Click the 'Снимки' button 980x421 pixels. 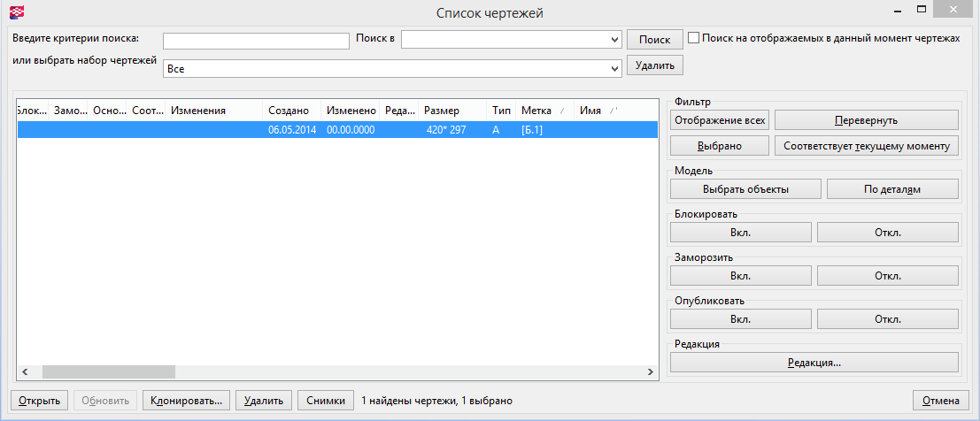pos(326,401)
